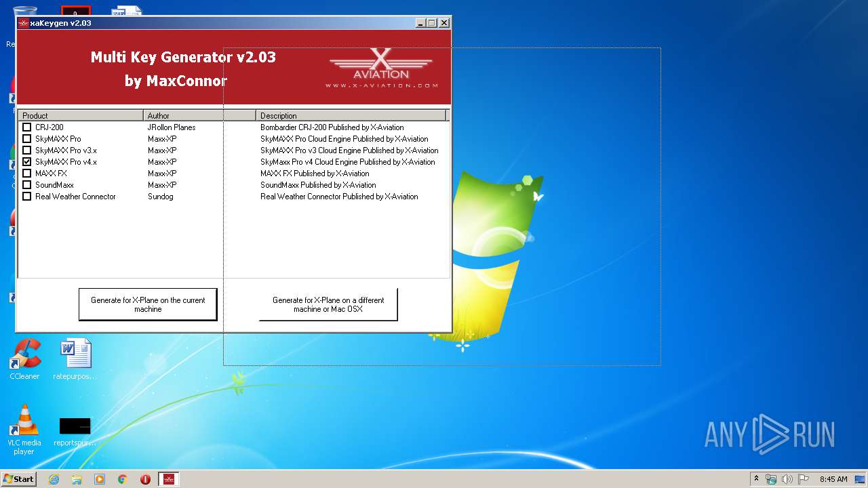Click Generate for X-Plane on the current machine

(148, 304)
